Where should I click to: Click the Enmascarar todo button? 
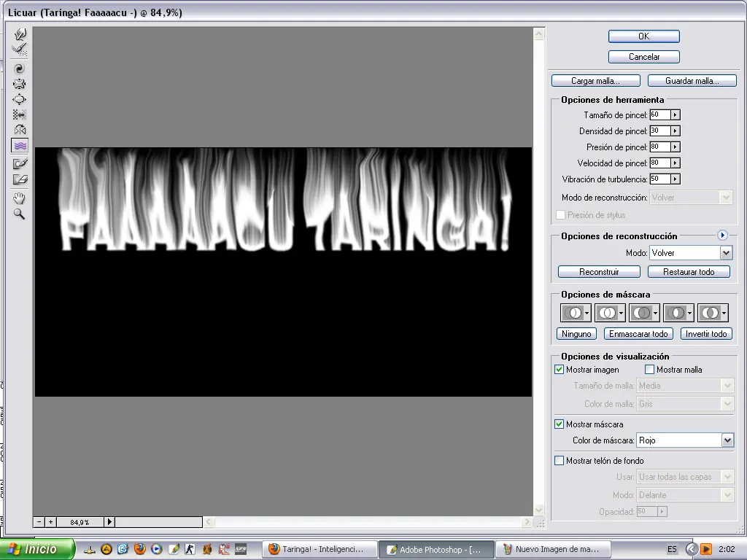638,334
